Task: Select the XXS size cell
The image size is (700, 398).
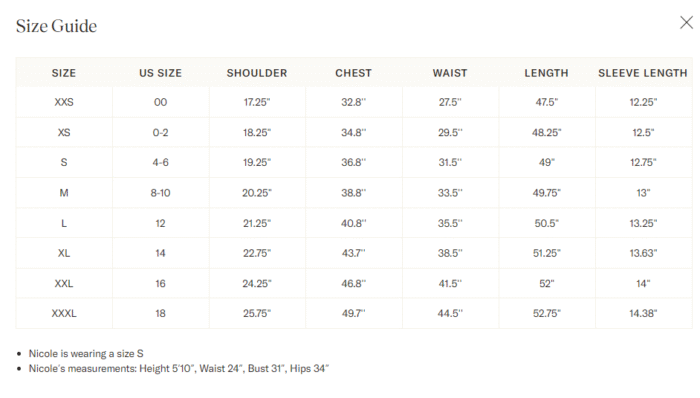Action: coord(64,102)
